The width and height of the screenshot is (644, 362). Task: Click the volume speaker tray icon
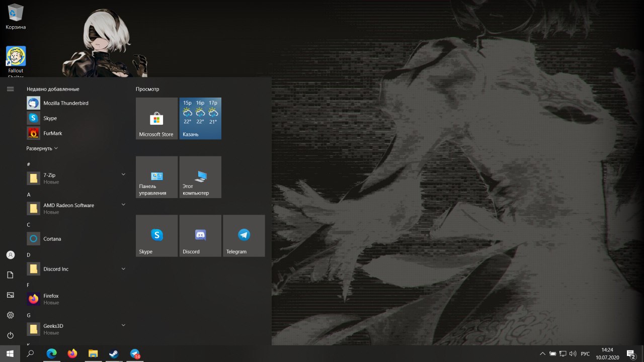(x=573, y=353)
